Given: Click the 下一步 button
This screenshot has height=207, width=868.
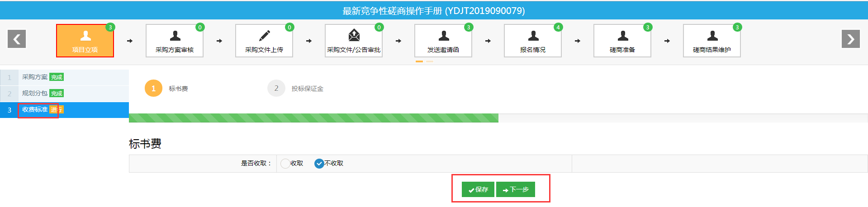Looking at the screenshot, I should (516, 189).
